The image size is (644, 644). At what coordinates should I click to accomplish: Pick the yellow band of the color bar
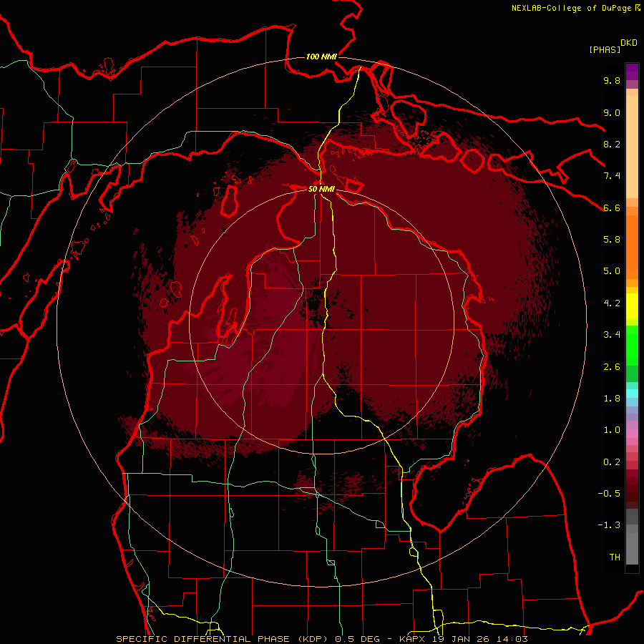632,306
